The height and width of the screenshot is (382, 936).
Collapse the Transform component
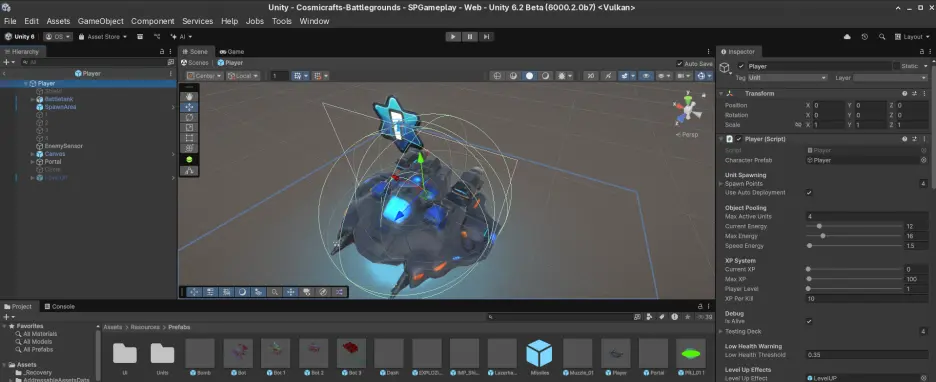tap(721, 94)
